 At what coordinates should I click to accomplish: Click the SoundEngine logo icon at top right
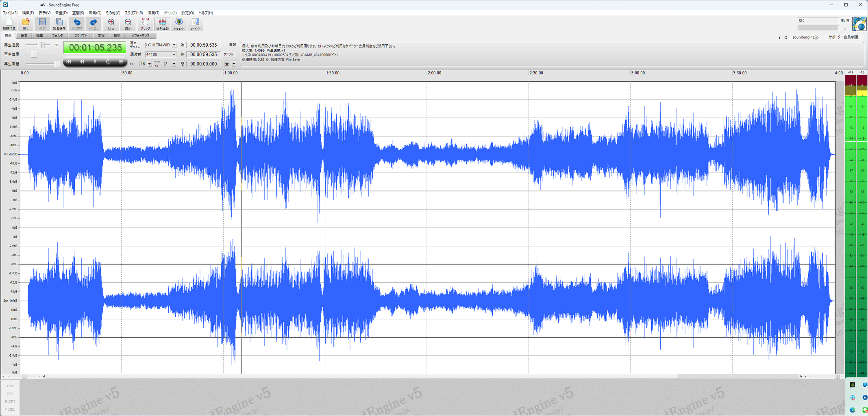click(859, 24)
